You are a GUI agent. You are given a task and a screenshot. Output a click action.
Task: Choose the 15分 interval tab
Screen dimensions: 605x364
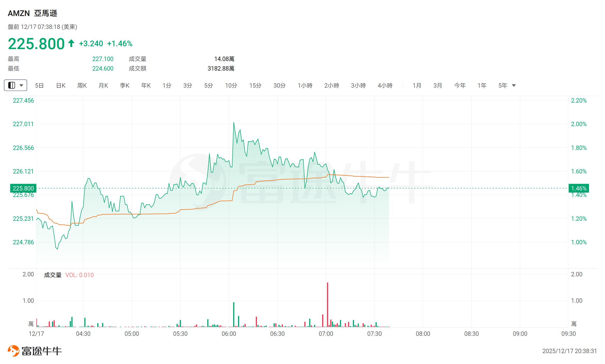(x=255, y=86)
